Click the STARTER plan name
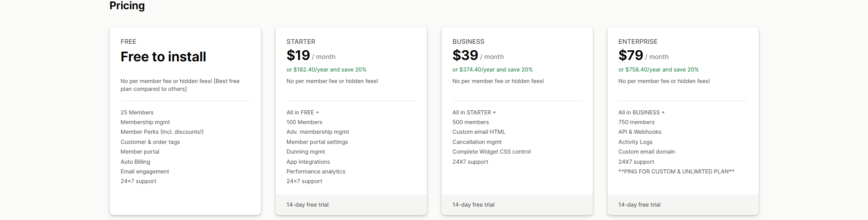This screenshot has width=868, height=220. click(x=301, y=42)
